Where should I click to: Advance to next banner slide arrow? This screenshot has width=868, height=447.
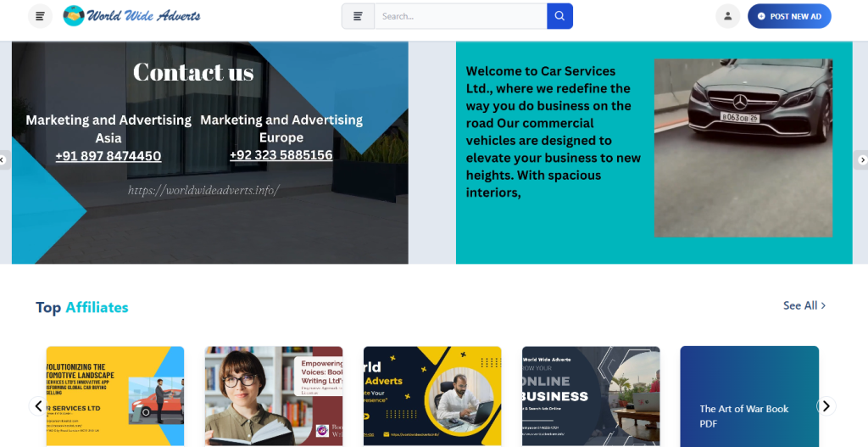[x=861, y=160]
